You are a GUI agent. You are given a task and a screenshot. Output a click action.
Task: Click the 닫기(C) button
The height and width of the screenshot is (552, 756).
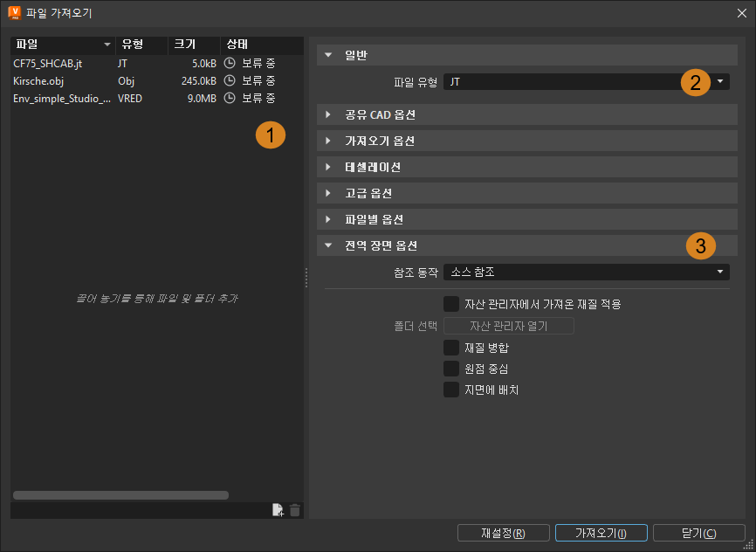point(699,533)
